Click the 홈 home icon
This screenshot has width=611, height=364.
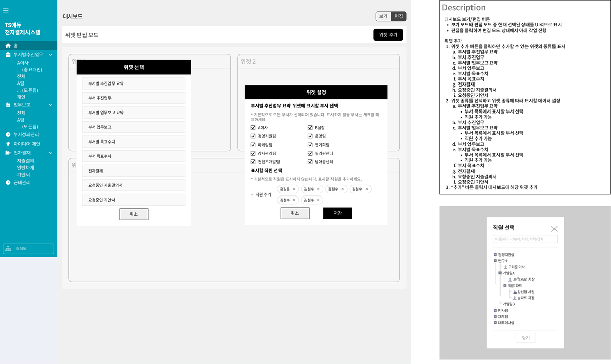click(8, 45)
